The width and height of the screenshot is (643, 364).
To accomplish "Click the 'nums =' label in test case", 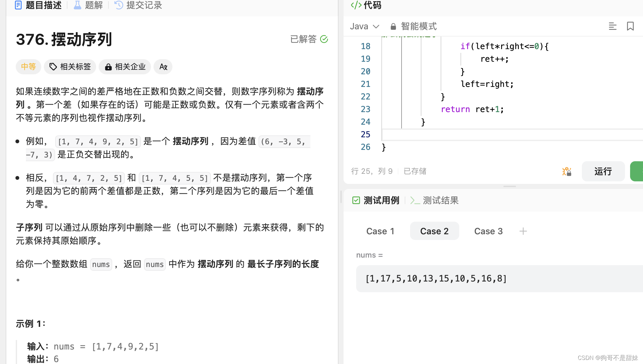I will (x=369, y=255).
